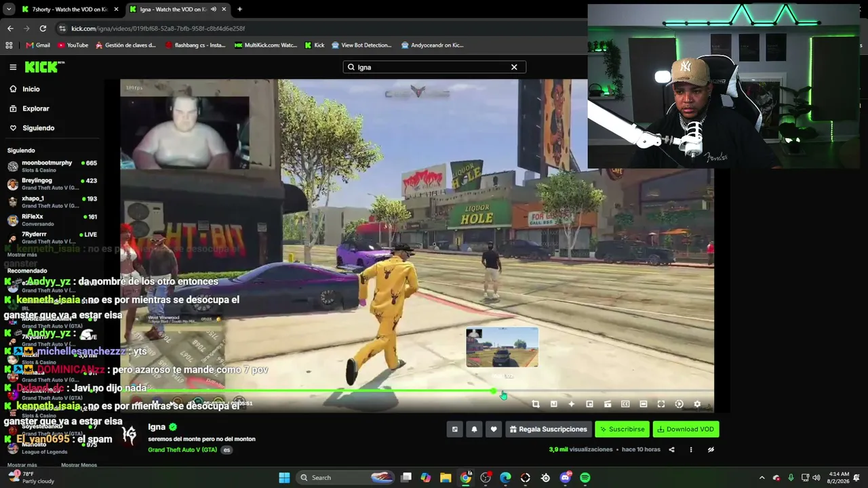Open the Gmail bookmark
The width and height of the screenshot is (868, 488).
38,45
